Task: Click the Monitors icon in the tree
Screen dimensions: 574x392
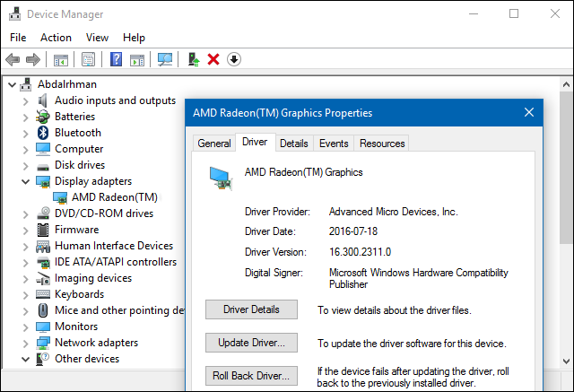Action: (x=43, y=327)
